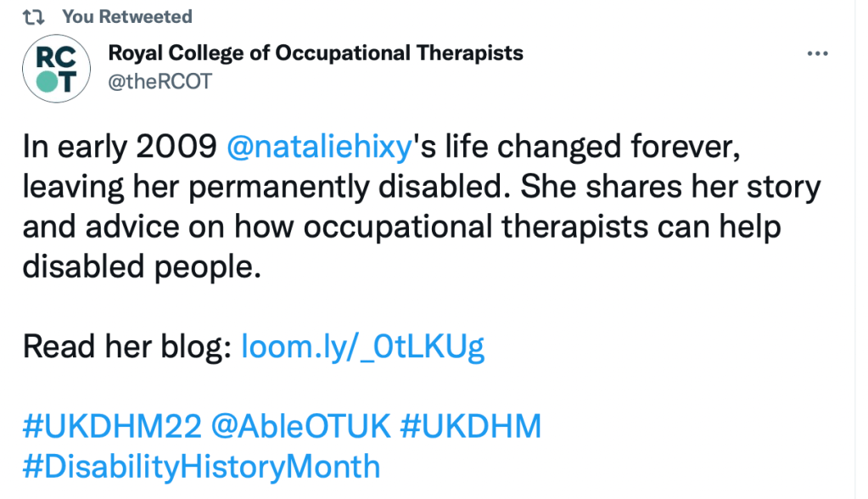The width and height of the screenshot is (868, 499).
Task: Open the #DisabilityHistoryMonth hashtag
Action: click(x=201, y=466)
